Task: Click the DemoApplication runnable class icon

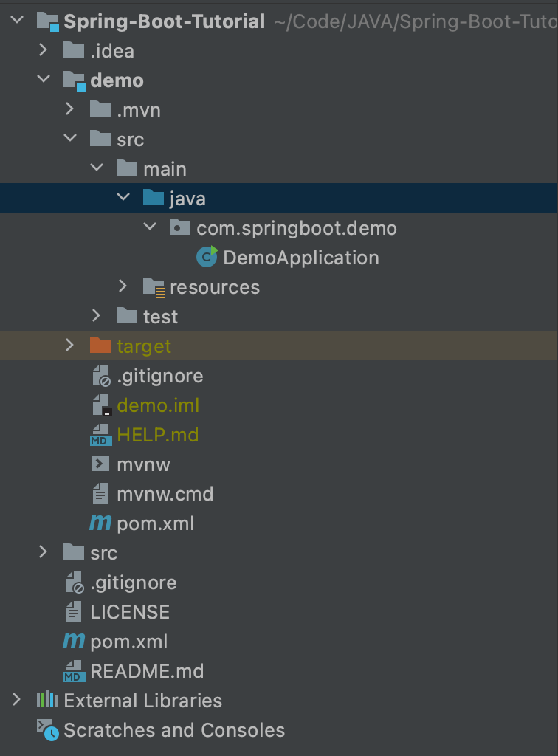Action: [x=207, y=256]
